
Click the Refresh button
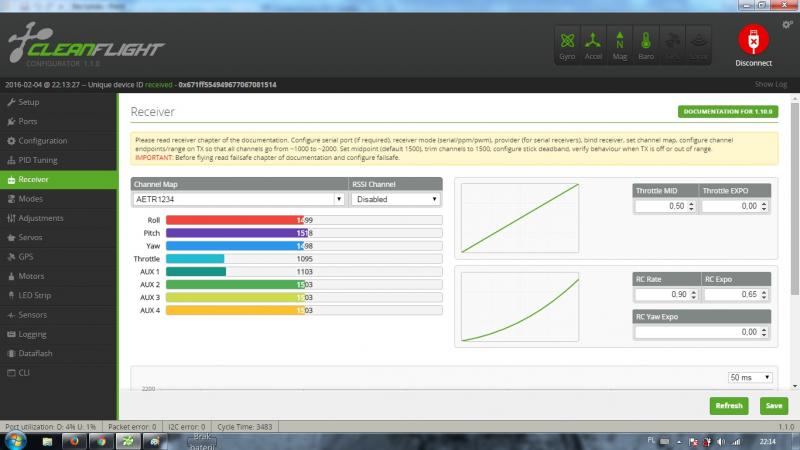tap(729, 406)
